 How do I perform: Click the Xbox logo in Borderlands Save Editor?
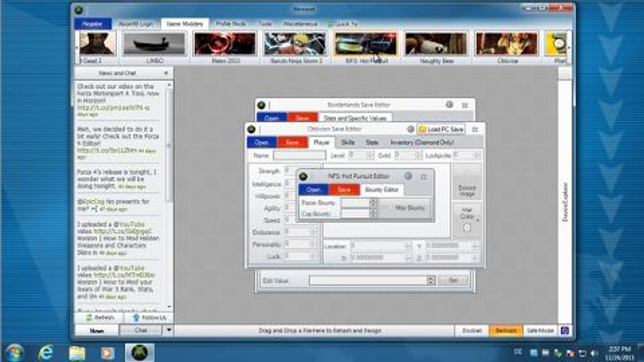[261, 105]
